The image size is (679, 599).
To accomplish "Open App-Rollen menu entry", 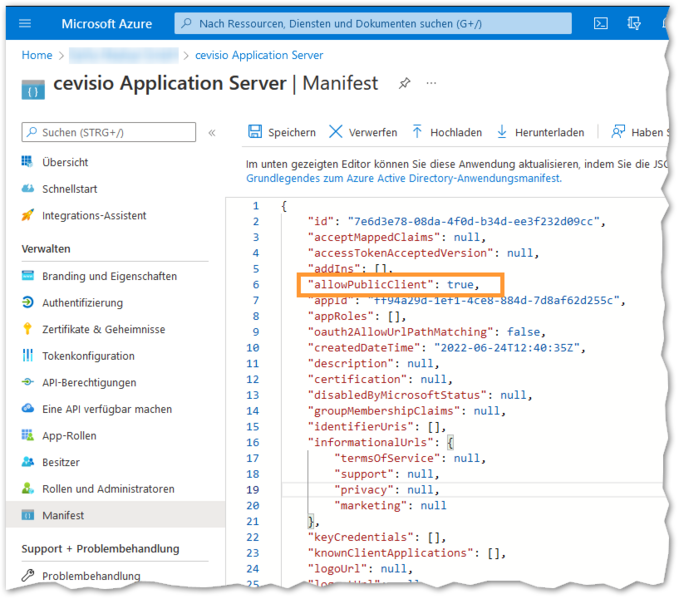I will pos(69,436).
